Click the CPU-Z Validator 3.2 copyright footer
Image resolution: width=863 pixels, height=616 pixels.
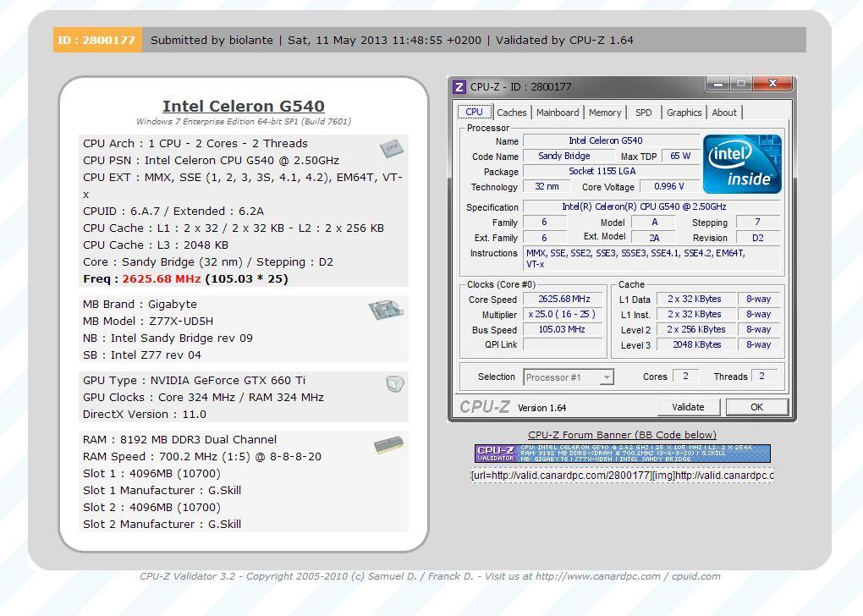click(430, 576)
